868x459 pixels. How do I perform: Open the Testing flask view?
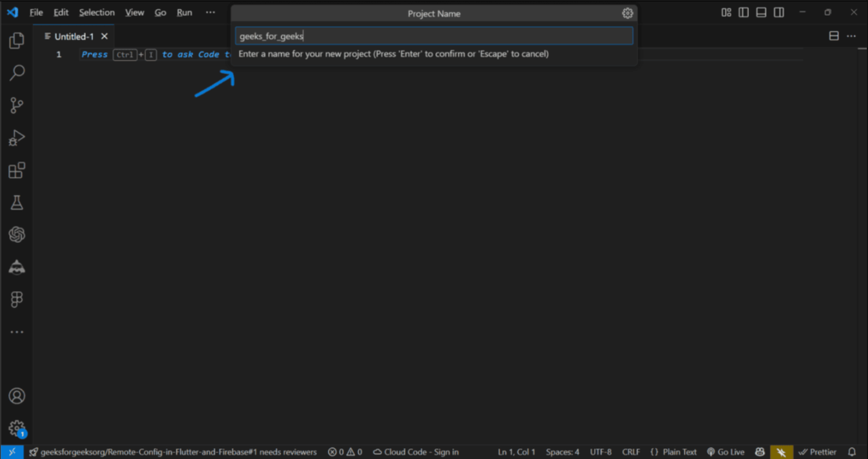(16, 202)
